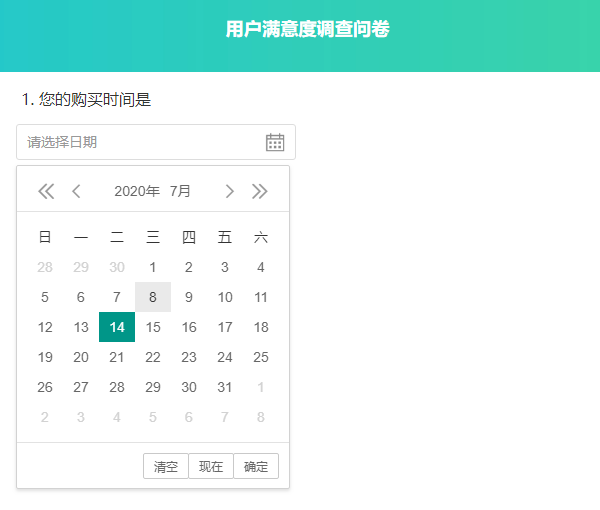Click the calendar icon in date field
600x510 pixels.
tap(275, 142)
